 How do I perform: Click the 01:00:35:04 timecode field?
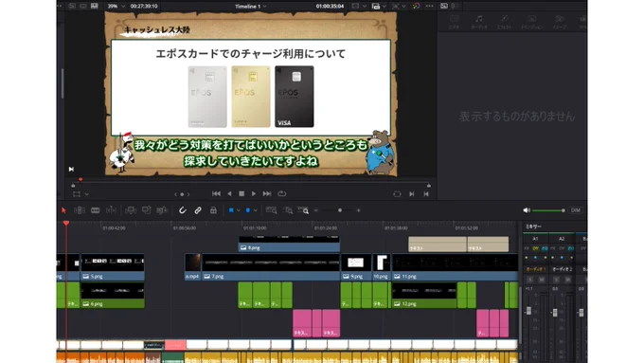coord(330,7)
